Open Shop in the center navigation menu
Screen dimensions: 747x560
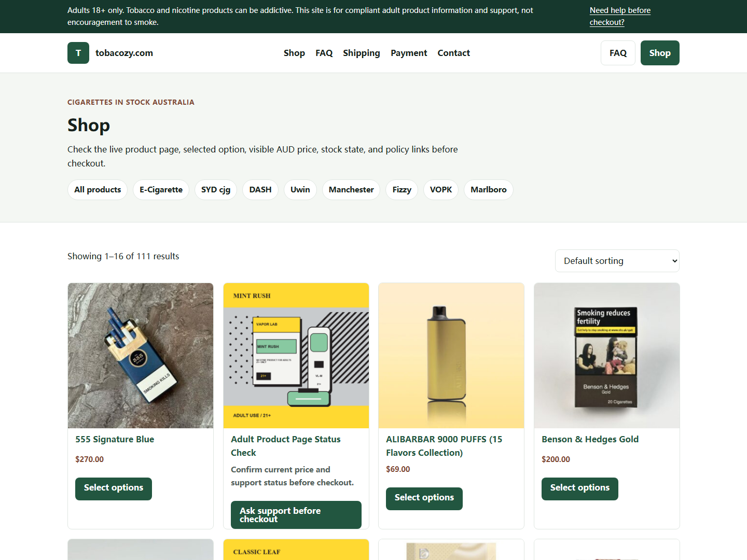(x=294, y=53)
